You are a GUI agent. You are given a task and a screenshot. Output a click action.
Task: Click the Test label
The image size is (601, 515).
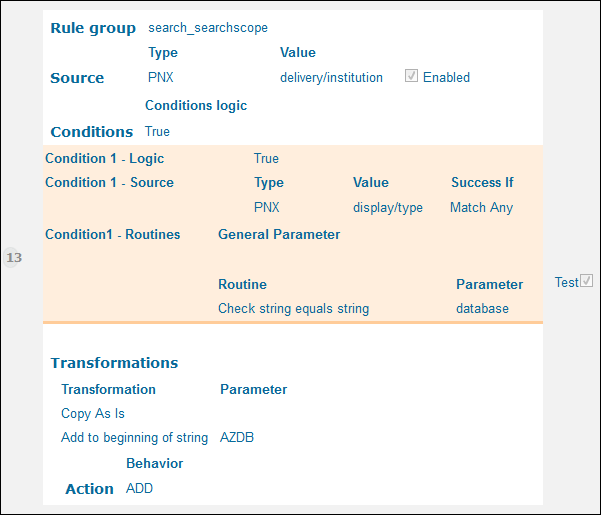(x=566, y=283)
